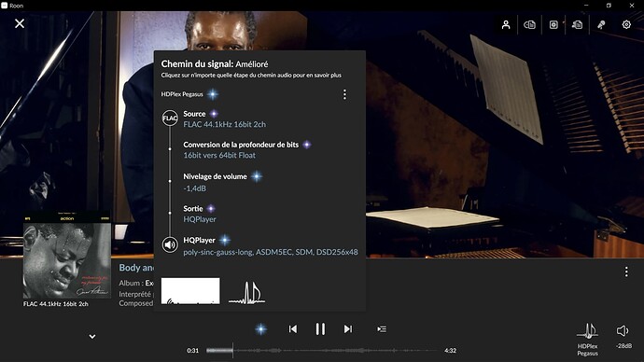
Task: Click the HQPlayer step heading
Action: click(x=199, y=240)
